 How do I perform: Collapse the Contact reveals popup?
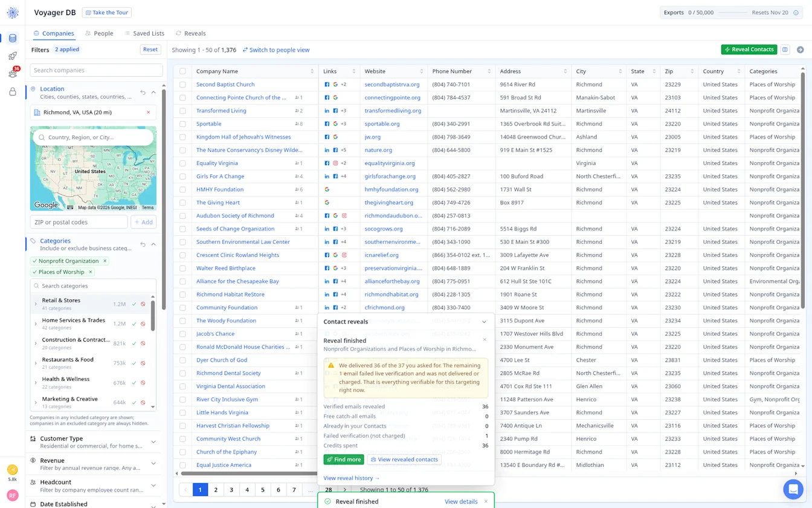(x=484, y=322)
